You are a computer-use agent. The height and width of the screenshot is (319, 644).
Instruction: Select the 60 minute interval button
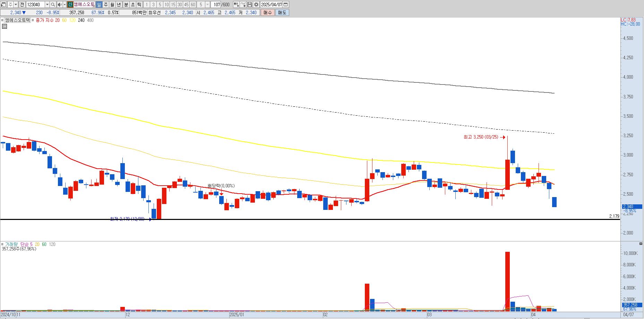(193, 5)
